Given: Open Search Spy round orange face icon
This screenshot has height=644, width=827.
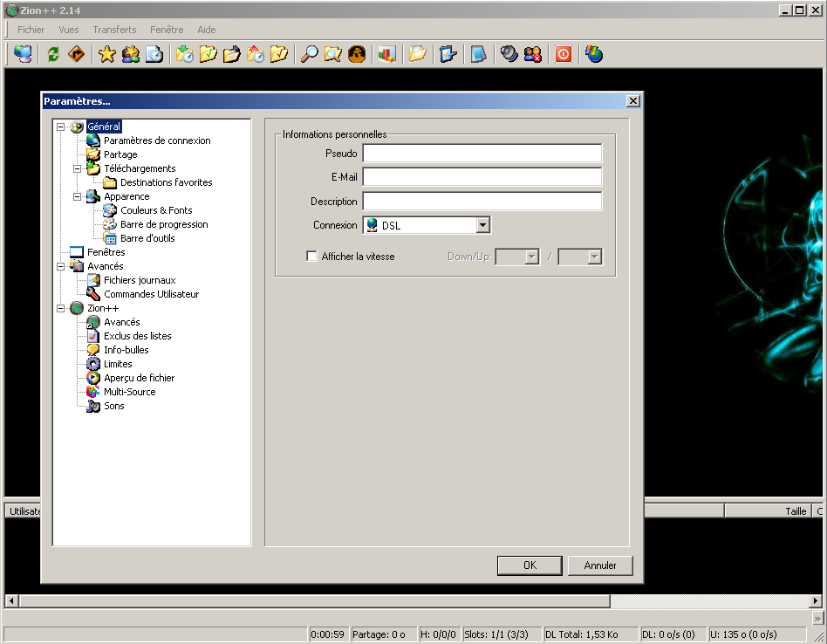Looking at the screenshot, I should (x=357, y=54).
